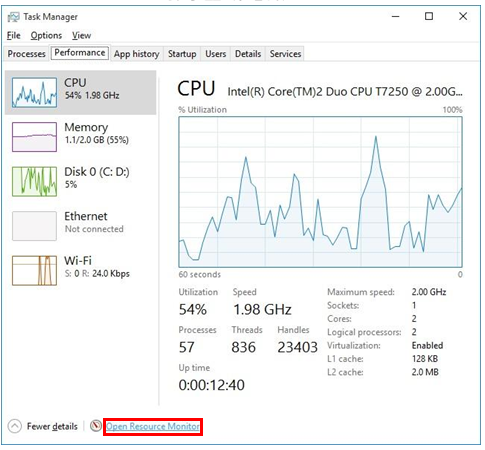This screenshot has width=485, height=450.
Task: Select the Ethernet graph thumbnail
Action: (x=34, y=226)
